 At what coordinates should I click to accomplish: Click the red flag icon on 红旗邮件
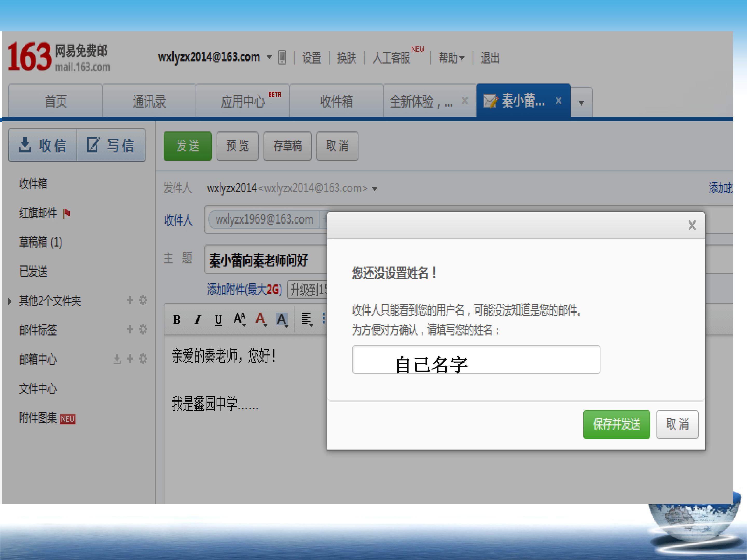(66, 213)
